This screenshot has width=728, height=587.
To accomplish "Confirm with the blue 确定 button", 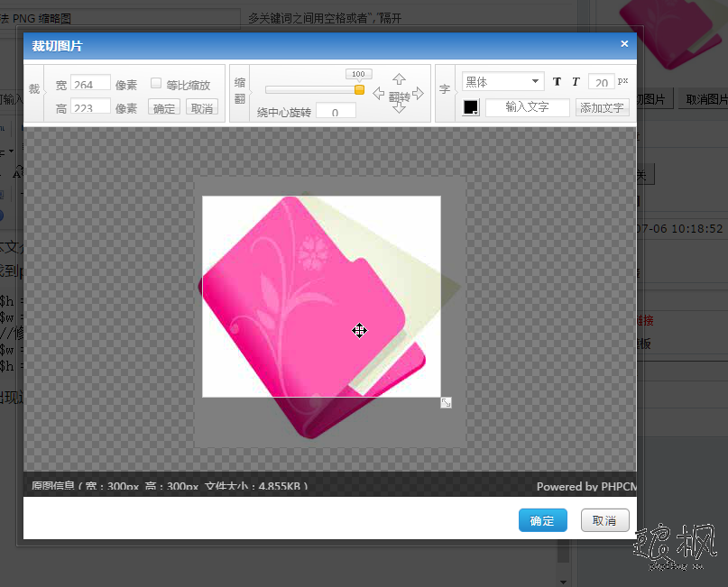I will pyautogui.click(x=543, y=520).
